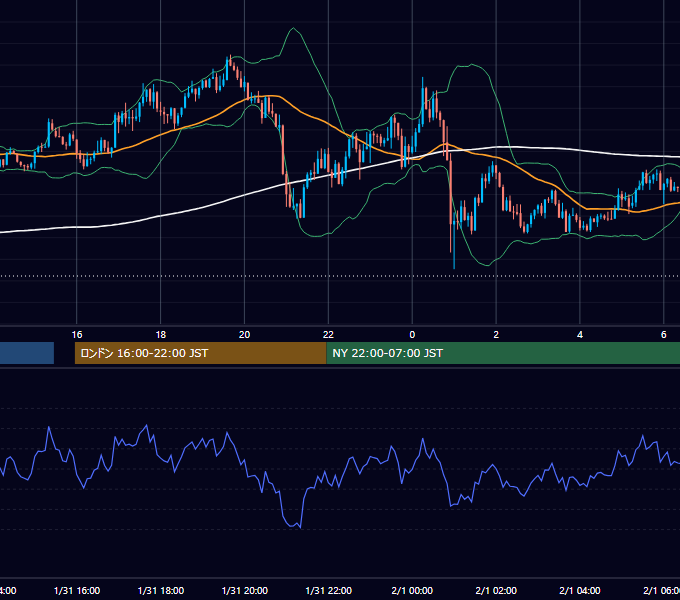
Task: Click hour label 2 on upper chart axis
Action: click(x=496, y=335)
